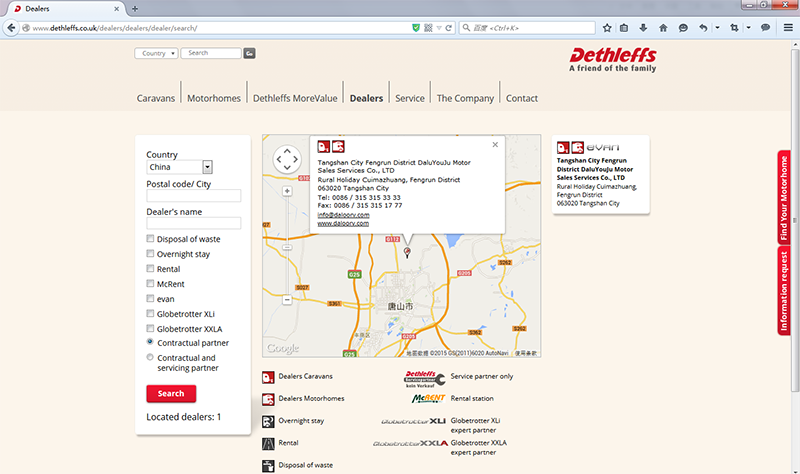Check the Overnight stay checkbox
The width and height of the screenshot is (800, 474).
[150, 253]
